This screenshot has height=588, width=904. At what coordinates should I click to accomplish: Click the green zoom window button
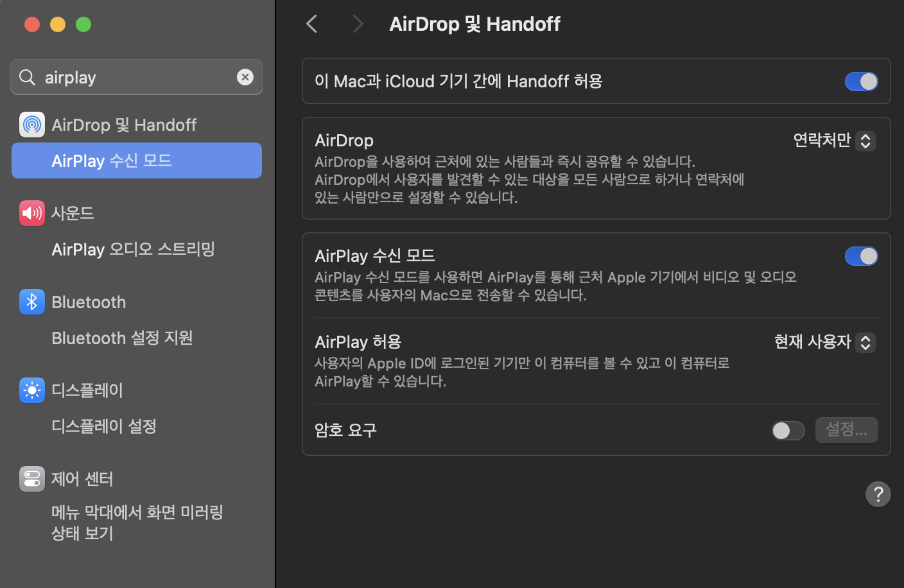83,24
